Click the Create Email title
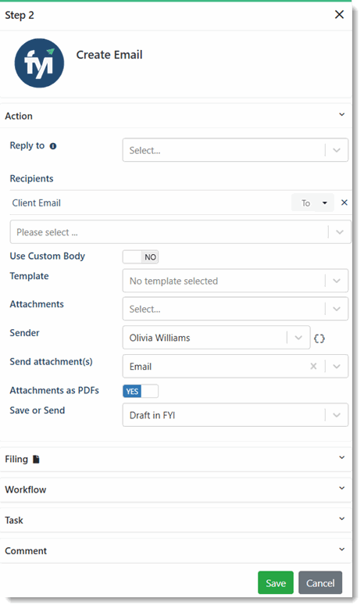The height and width of the screenshot is (609, 364). point(109,55)
